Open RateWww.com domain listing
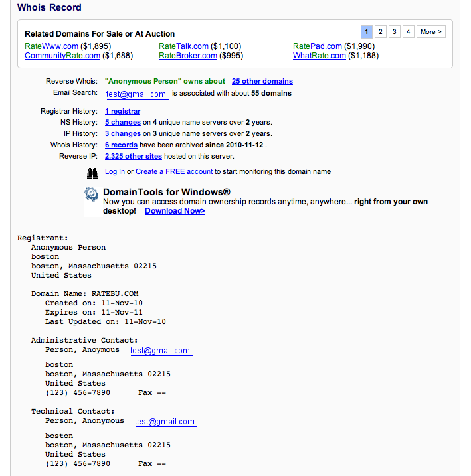The height and width of the screenshot is (476, 471). 51,46
